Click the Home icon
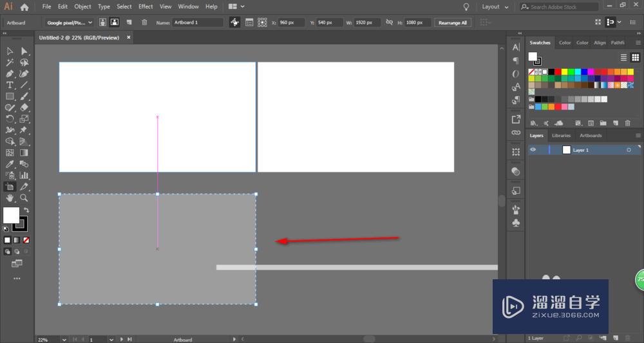644x343 pixels. coord(24,7)
